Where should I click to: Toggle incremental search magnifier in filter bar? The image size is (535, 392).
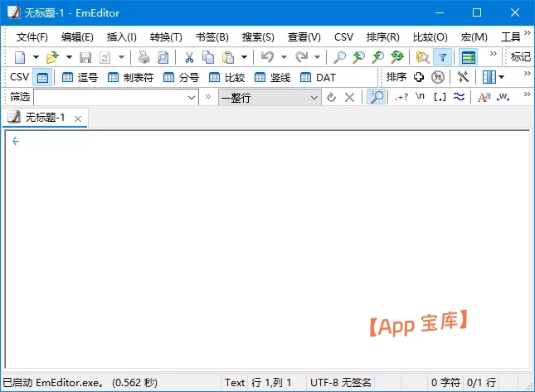376,97
